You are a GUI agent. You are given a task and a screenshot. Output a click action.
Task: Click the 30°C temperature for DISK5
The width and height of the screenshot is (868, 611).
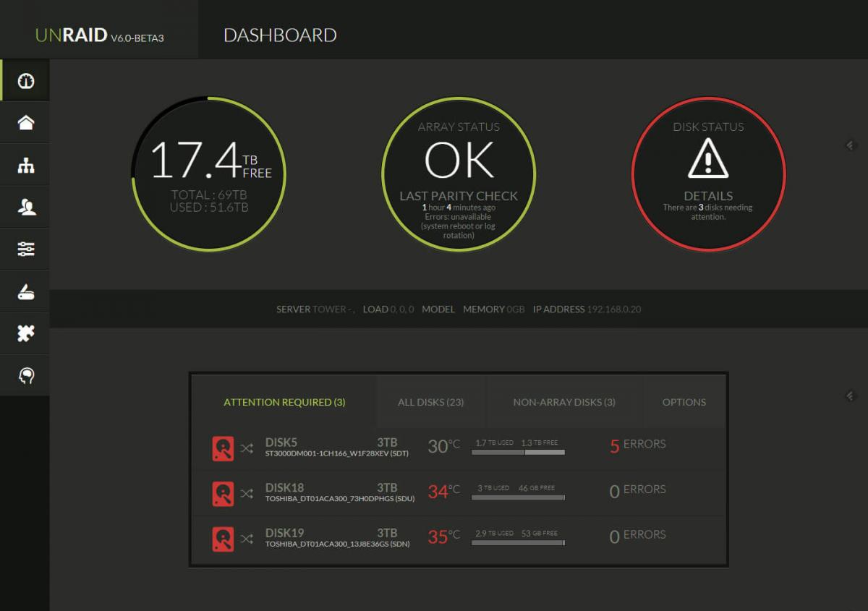(443, 446)
